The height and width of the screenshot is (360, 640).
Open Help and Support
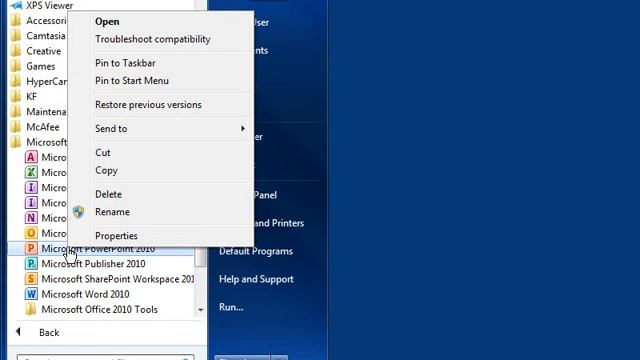pos(256,279)
